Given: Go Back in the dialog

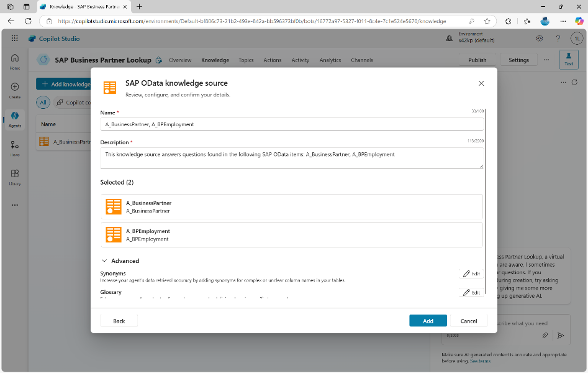Looking at the screenshot, I should coord(119,321).
